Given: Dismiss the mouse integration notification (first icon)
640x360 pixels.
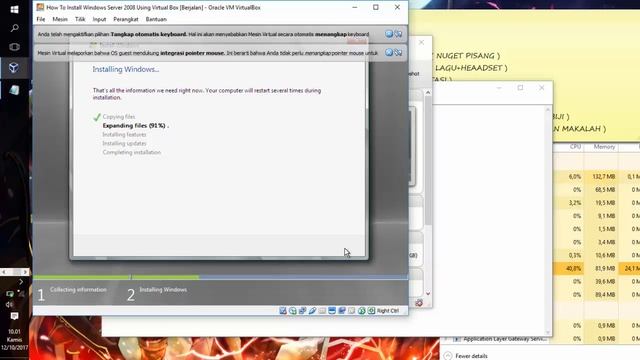Looking at the screenshot, I should pyautogui.click(x=389, y=52).
